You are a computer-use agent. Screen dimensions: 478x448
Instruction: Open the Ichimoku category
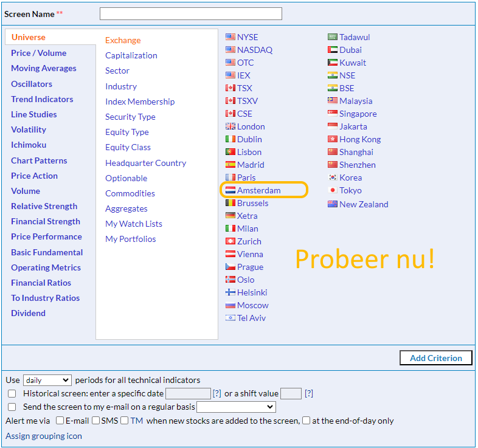click(29, 145)
